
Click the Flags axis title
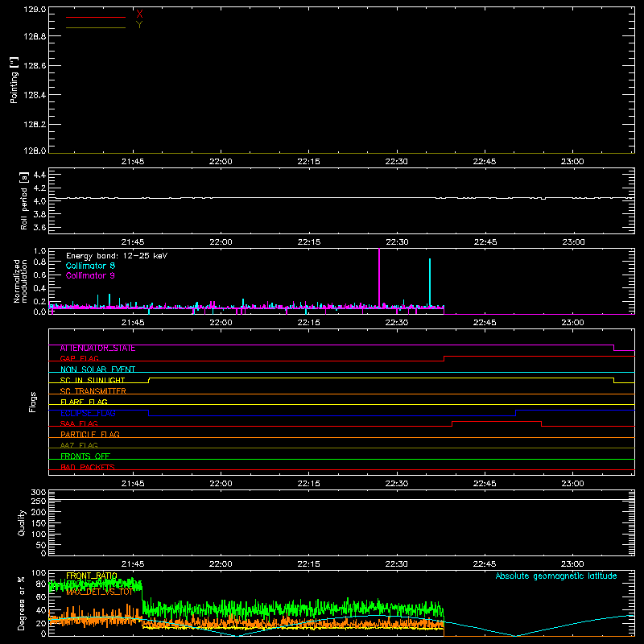pos(33,402)
